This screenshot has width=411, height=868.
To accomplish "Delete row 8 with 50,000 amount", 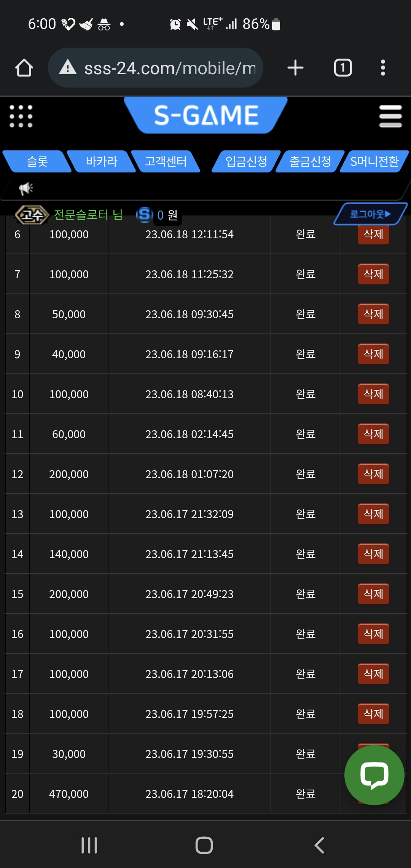I will pyautogui.click(x=373, y=314).
